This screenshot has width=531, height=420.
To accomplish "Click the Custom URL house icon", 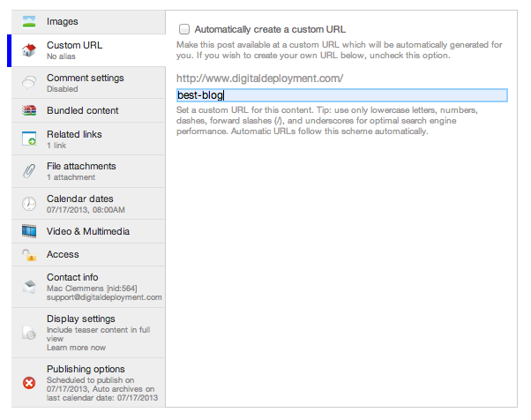I will pyautogui.click(x=29, y=50).
